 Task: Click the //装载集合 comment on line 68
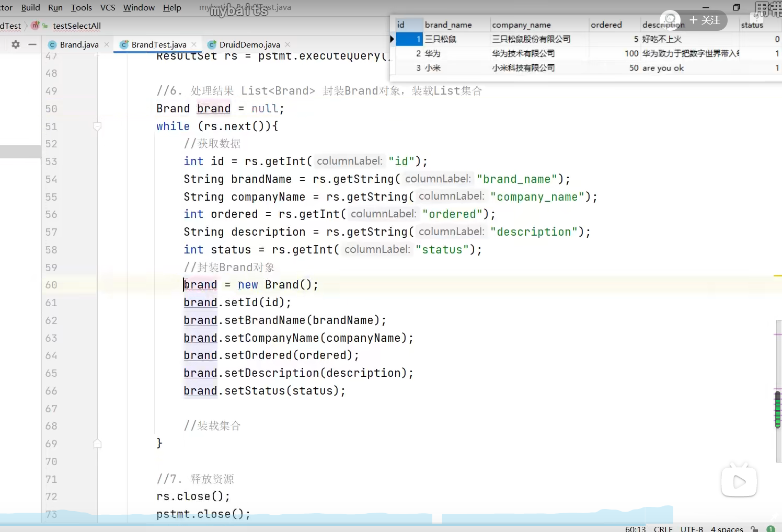click(212, 426)
